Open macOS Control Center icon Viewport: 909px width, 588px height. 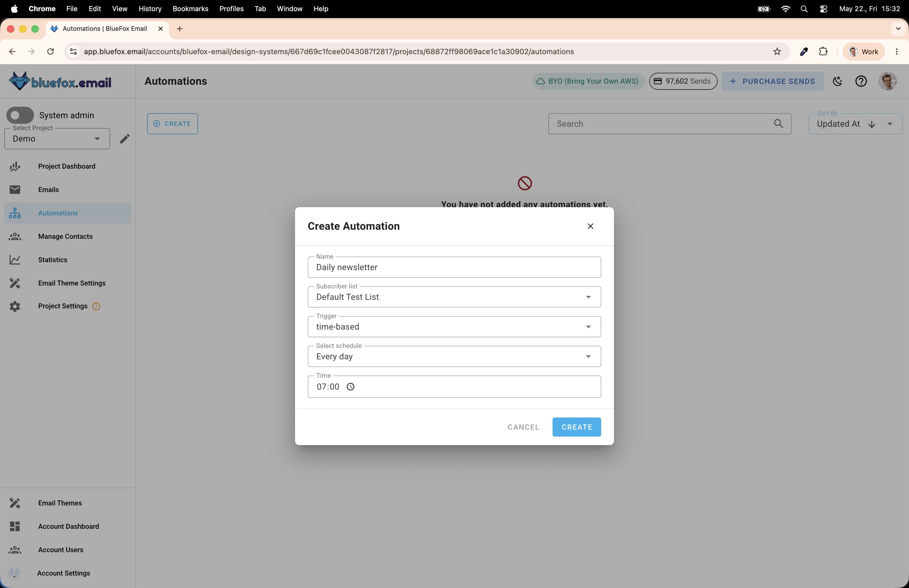click(823, 8)
